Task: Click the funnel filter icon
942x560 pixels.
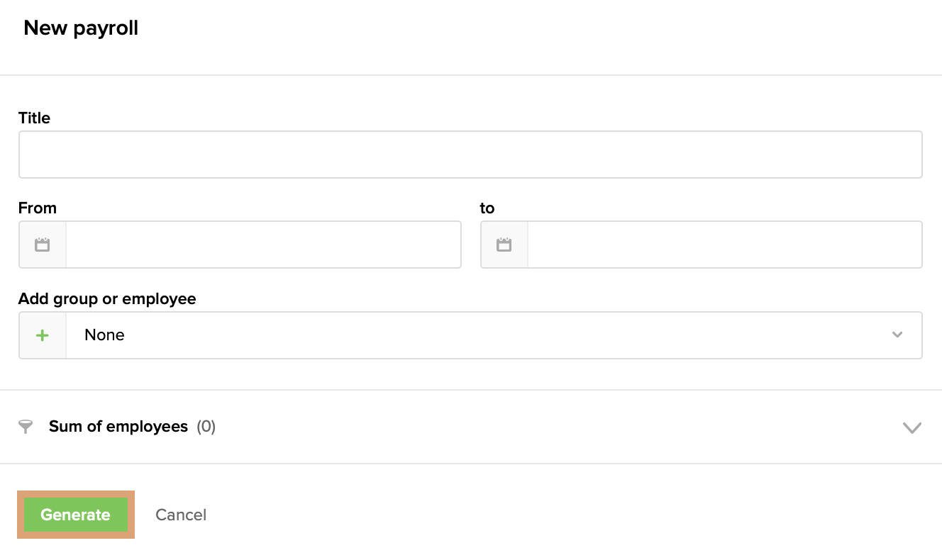Action: point(26,427)
